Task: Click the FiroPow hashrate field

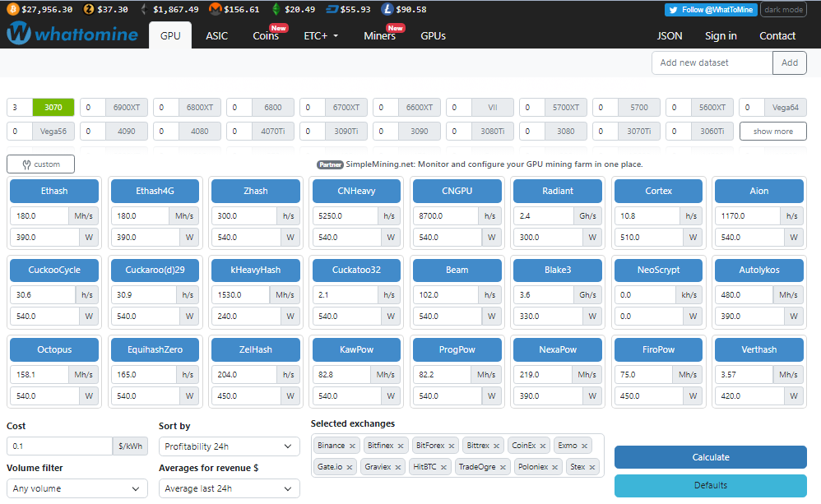Action: tap(643, 375)
